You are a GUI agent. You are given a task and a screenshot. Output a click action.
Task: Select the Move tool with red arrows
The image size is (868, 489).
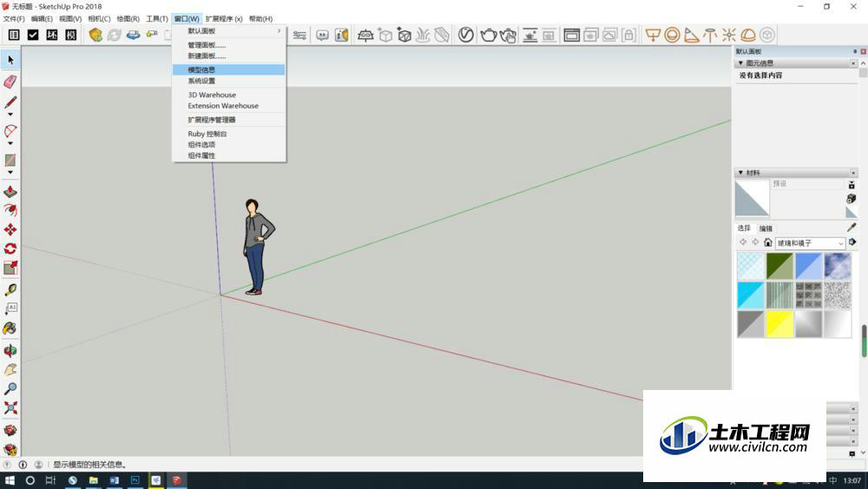10,229
